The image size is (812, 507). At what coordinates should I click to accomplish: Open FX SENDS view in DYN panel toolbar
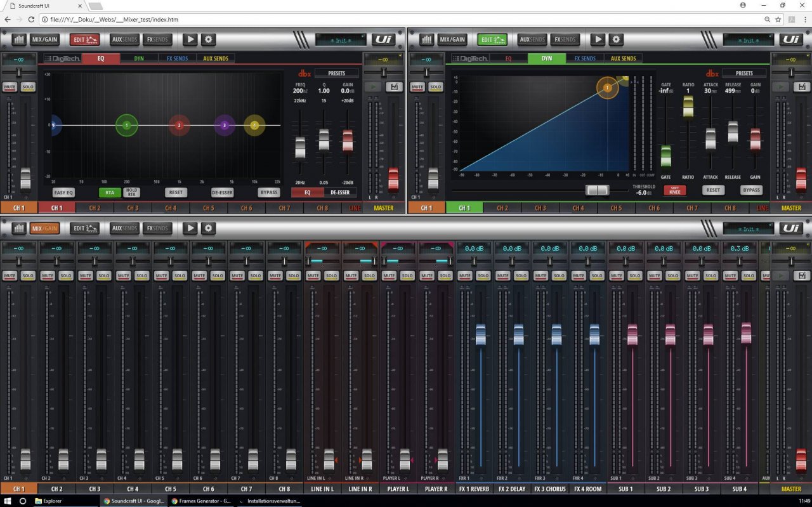tap(565, 39)
